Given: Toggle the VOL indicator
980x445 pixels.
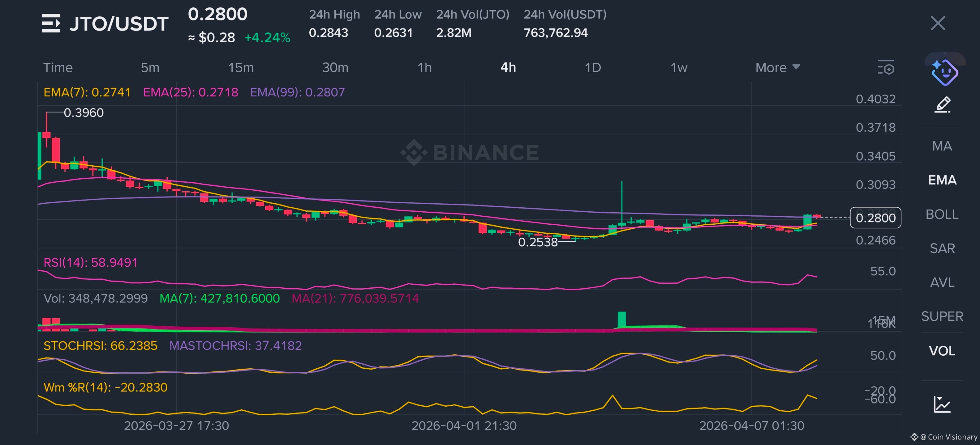Looking at the screenshot, I should [942, 350].
